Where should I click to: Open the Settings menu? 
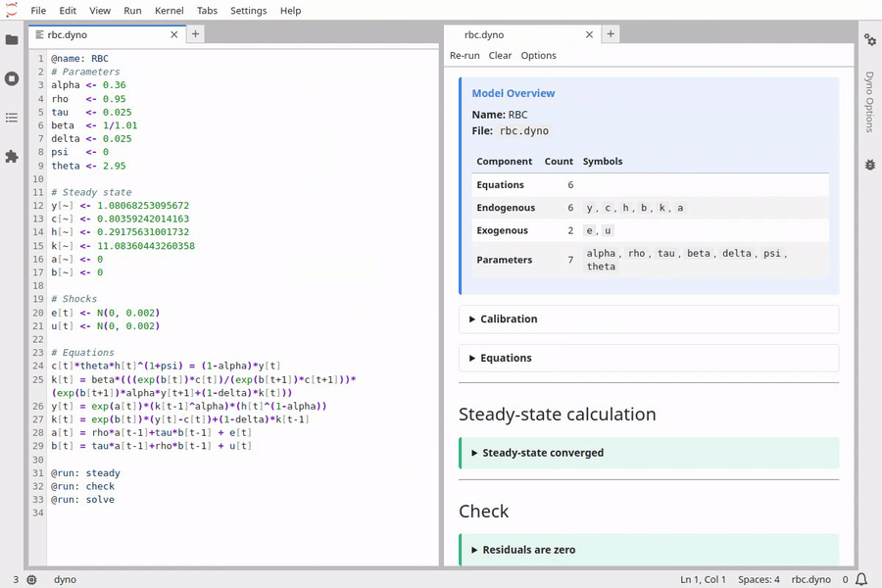249,11
